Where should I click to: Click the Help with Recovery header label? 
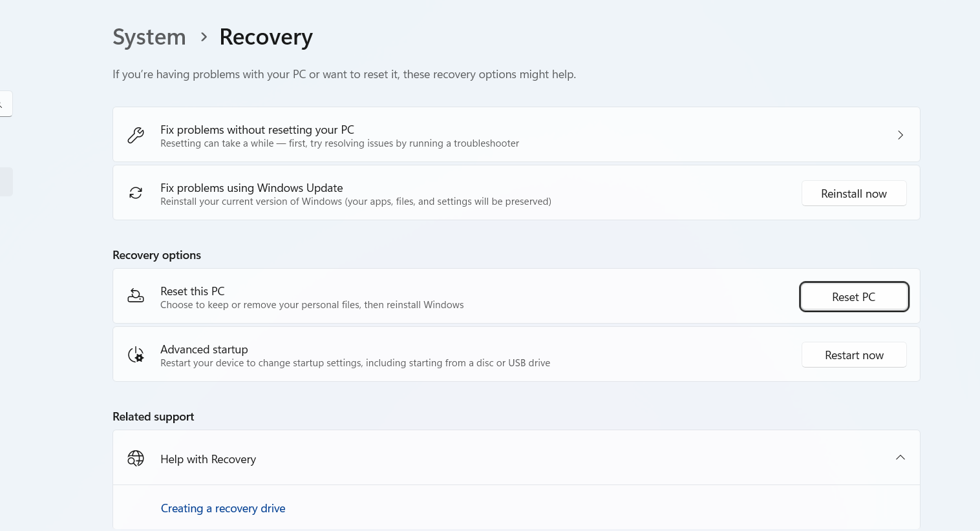[208, 459]
